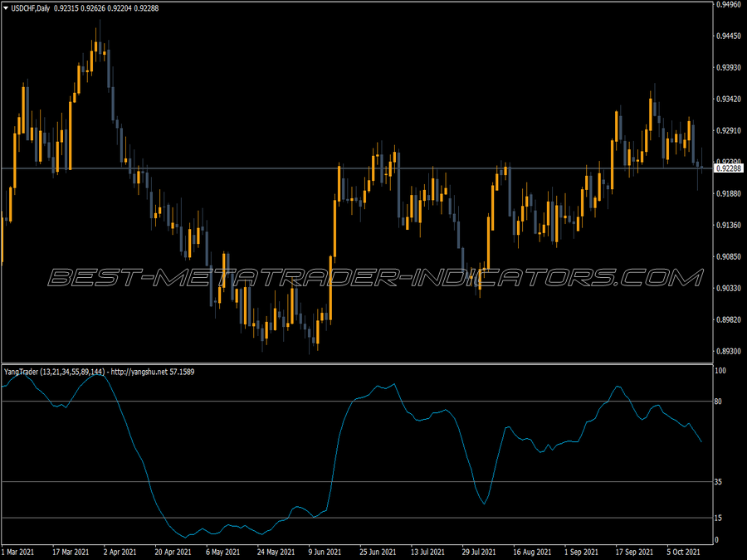Click the 0.89300 price scale label

(729, 352)
